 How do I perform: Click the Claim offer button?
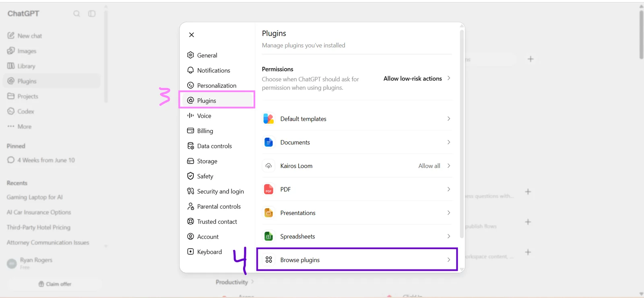click(x=55, y=284)
